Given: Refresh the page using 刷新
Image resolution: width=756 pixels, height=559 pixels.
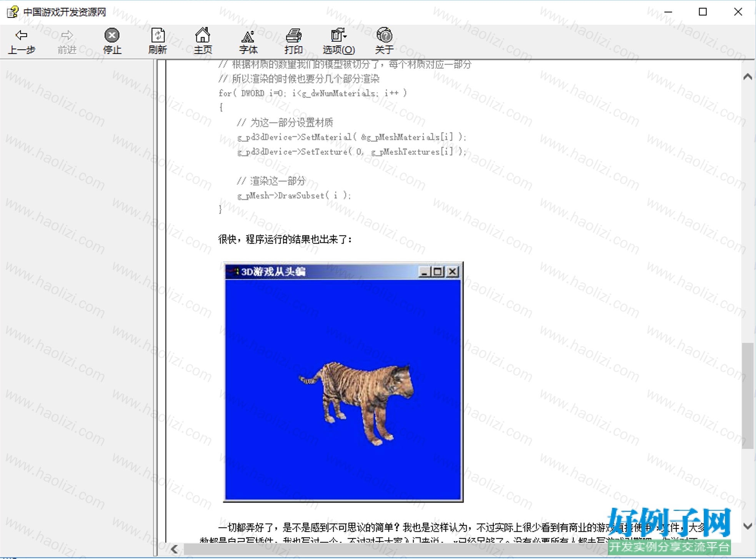Looking at the screenshot, I should (158, 42).
